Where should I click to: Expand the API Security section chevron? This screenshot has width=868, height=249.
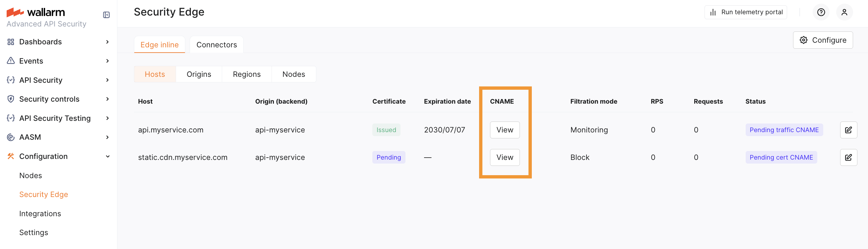[x=107, y=80]
